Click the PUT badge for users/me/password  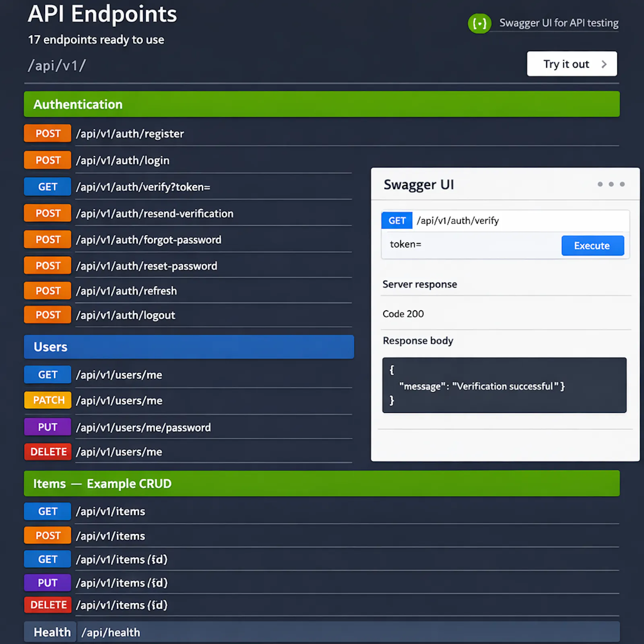[47, 427]
